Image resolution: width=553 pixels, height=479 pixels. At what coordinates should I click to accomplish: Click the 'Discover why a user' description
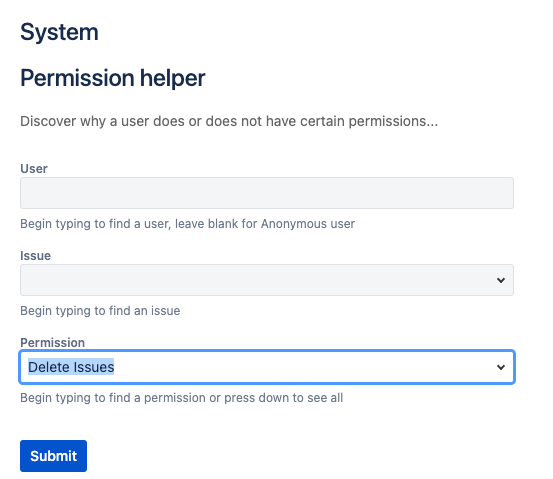click(229, 121)
